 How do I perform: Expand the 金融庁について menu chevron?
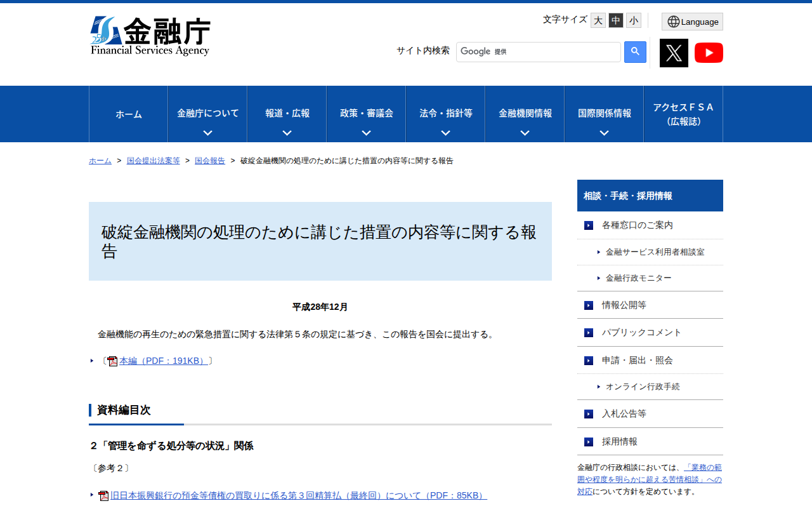207,133
